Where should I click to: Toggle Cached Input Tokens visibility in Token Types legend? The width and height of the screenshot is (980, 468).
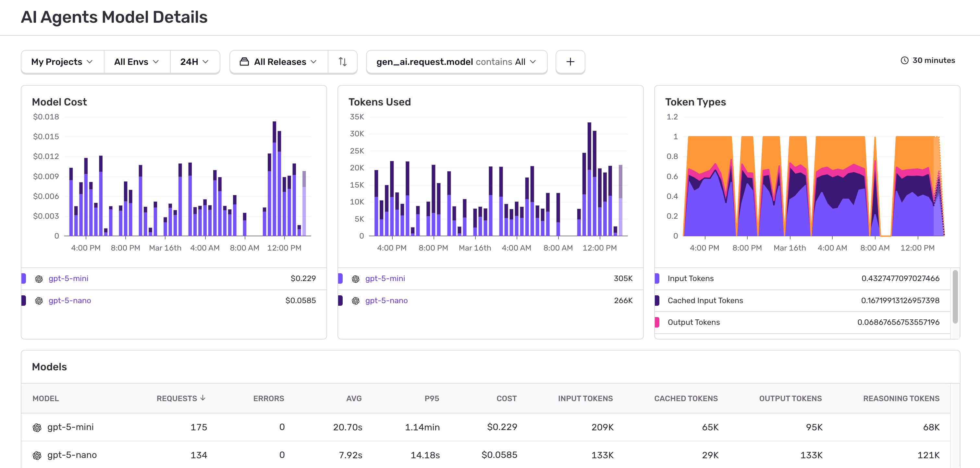656,300
